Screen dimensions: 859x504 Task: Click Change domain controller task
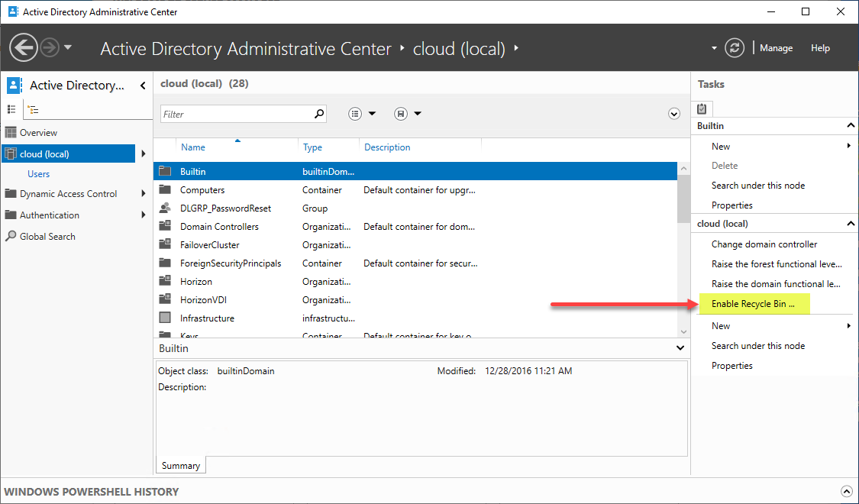click(764, 244)
